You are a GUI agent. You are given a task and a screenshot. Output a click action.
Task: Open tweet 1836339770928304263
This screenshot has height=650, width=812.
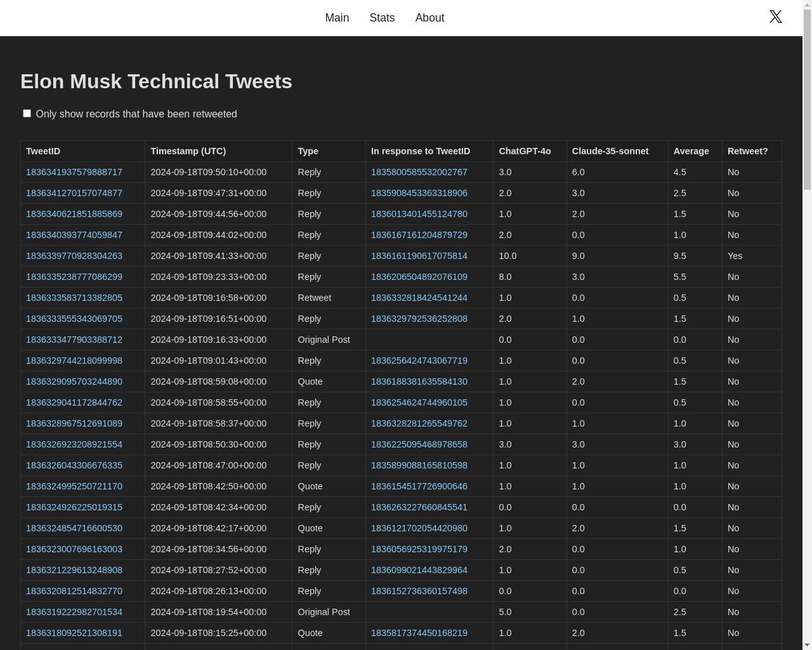point(74,256)
